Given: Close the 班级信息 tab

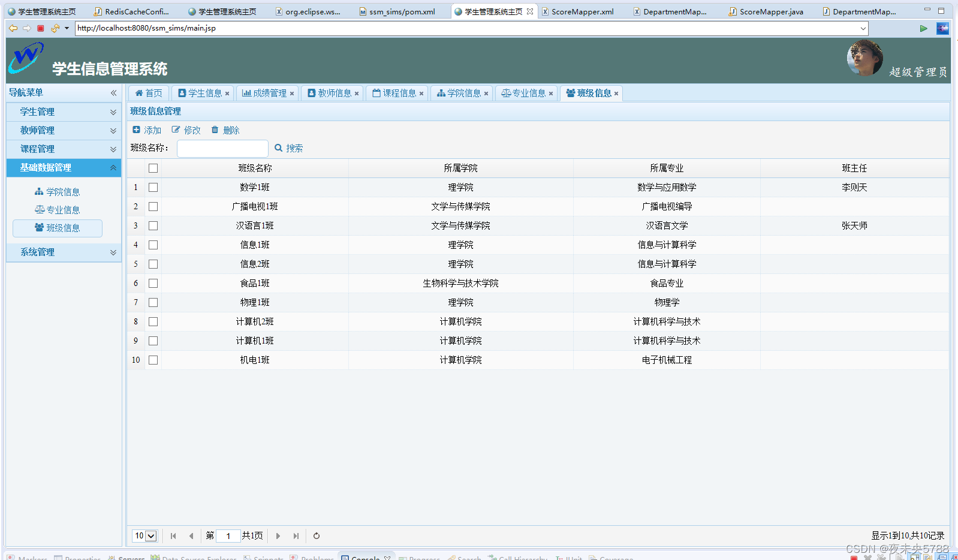Looking at the screenshot, I should 616,94.
